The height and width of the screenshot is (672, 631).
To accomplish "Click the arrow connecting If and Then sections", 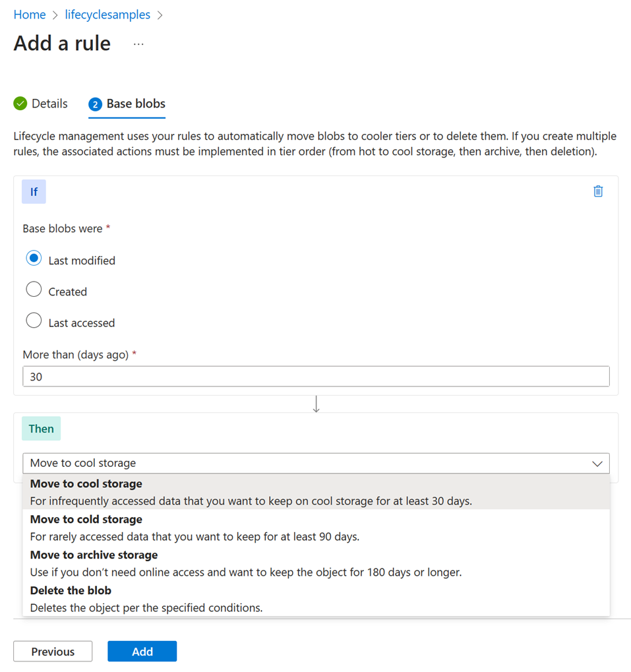I will pyautogui.click(x=316, y=403).
